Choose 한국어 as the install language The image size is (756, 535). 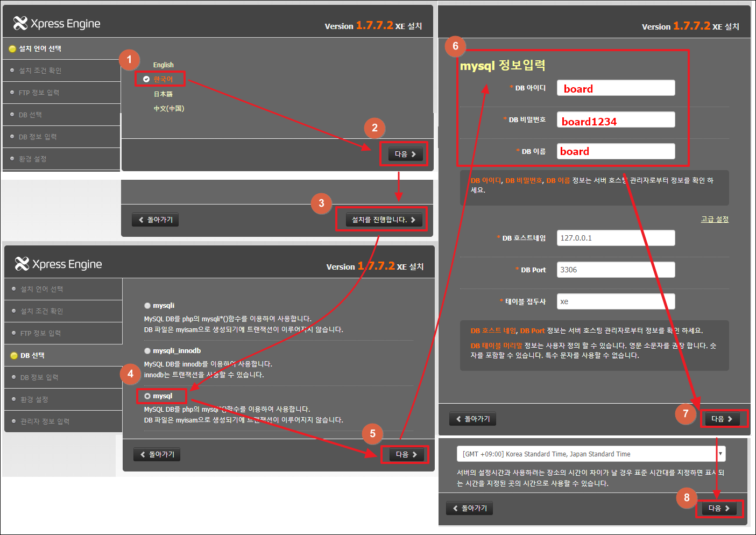(163, 79)
